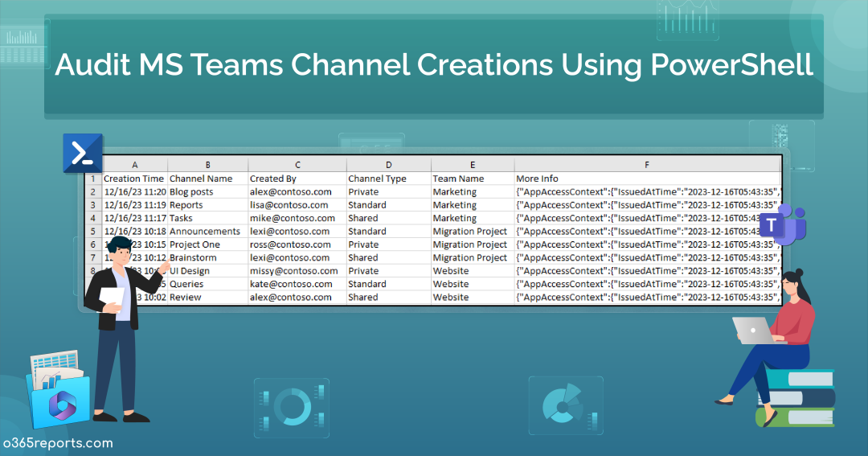Click the "Blog posts" channel cell
This screenshot has width=868, height=456.
(207, 191)
